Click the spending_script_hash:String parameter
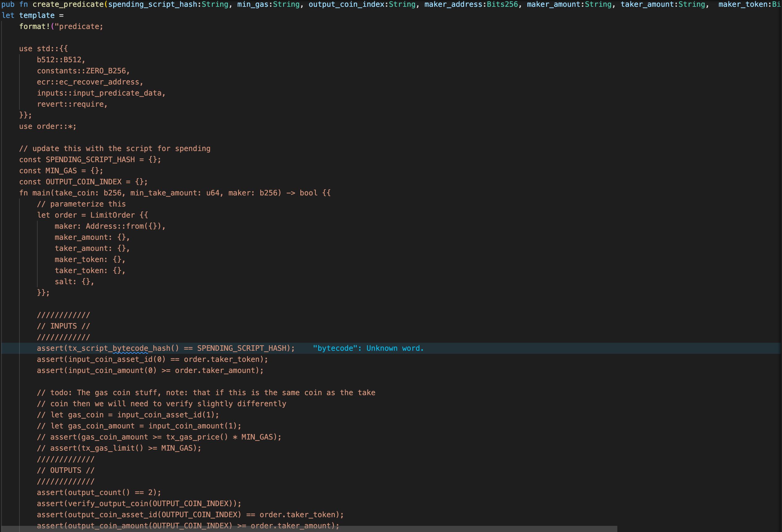 tap(168, 4)
